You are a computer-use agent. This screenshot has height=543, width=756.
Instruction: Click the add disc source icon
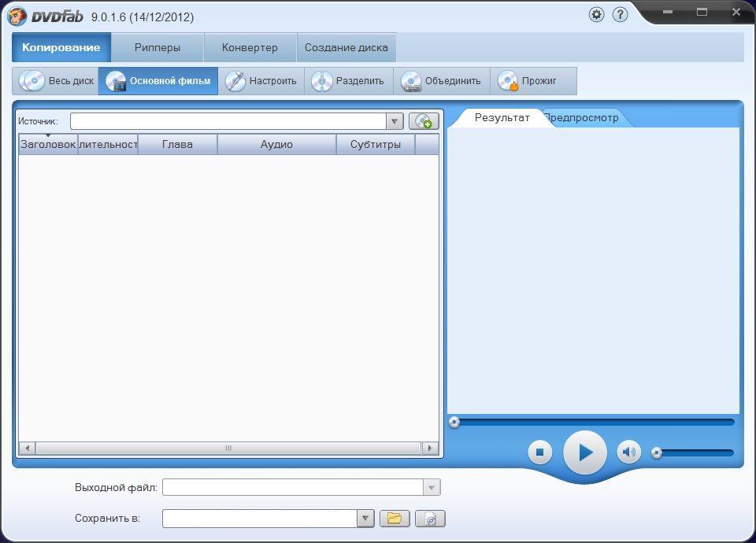(424, 121)
